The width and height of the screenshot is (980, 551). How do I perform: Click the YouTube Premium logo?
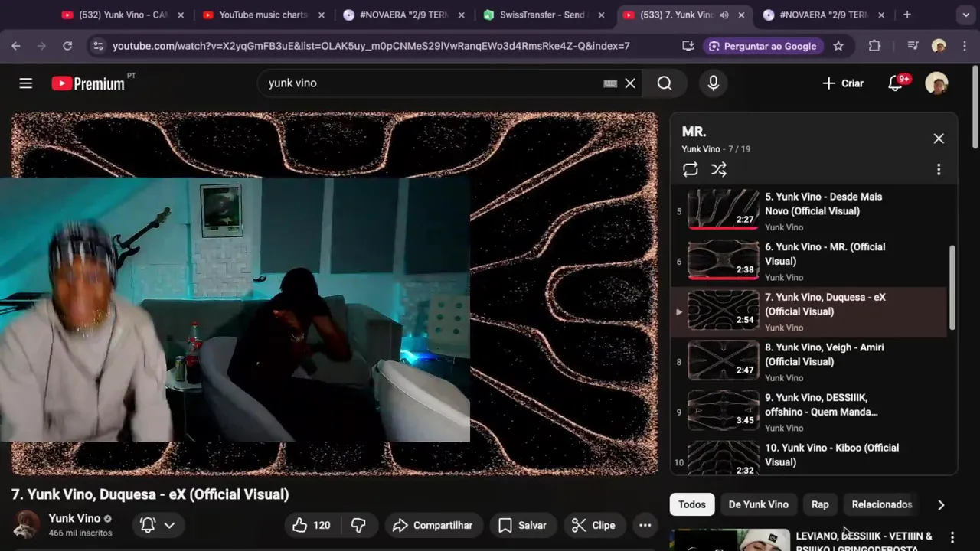(x=88, y=83)
